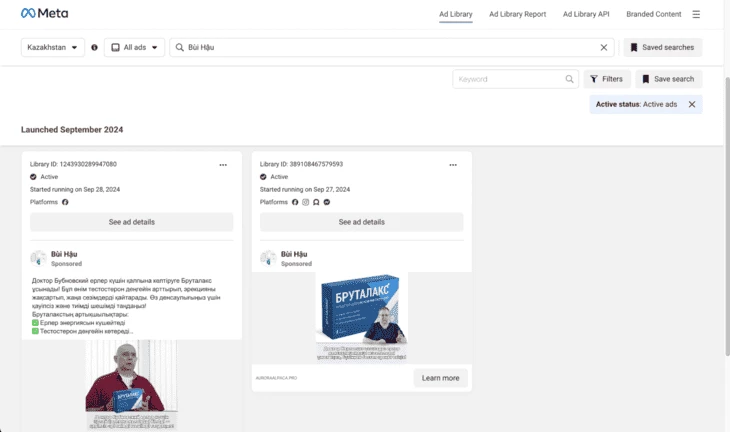The height and width of the screenshot is (432, 730).
Task: Open the Ad Library Report tab
Action: [518, 14]
